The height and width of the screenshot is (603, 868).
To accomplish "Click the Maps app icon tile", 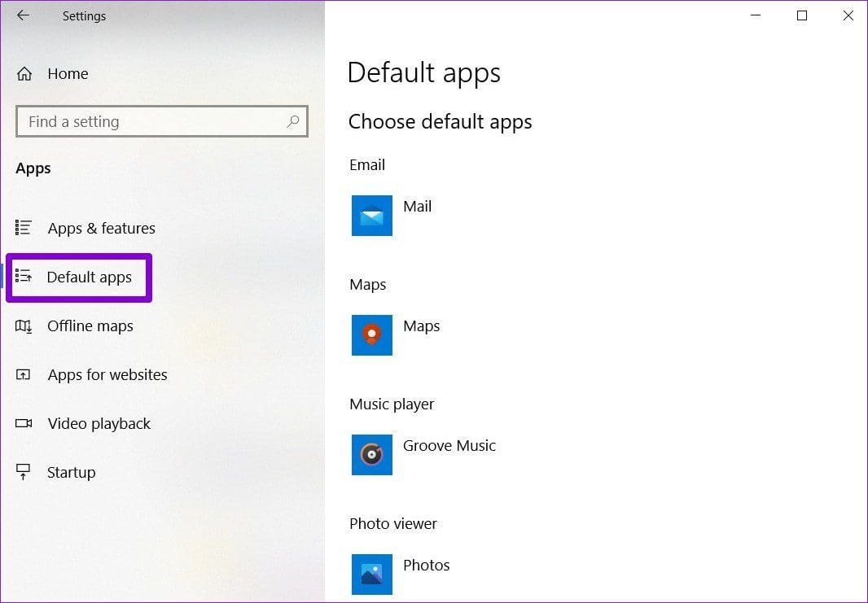I will coord(372,334).
